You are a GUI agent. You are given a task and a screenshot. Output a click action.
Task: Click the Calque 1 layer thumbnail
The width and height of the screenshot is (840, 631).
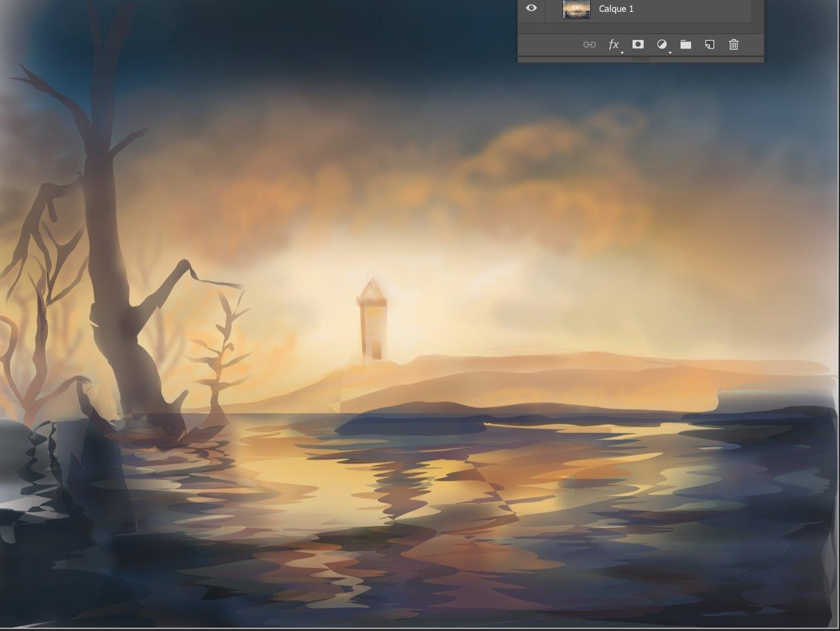pos(576,9)
